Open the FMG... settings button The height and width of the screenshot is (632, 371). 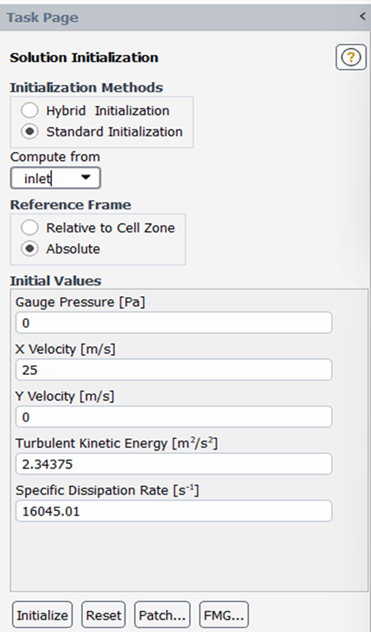[224, 615]
